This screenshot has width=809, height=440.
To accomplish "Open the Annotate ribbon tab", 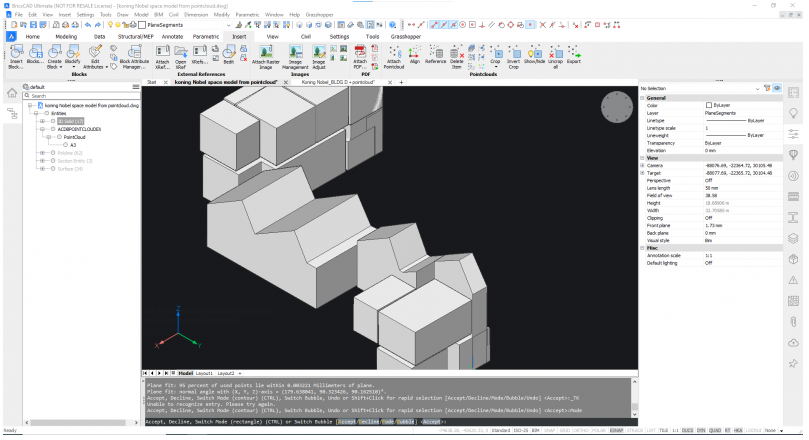I will click(x=172, y=37).
